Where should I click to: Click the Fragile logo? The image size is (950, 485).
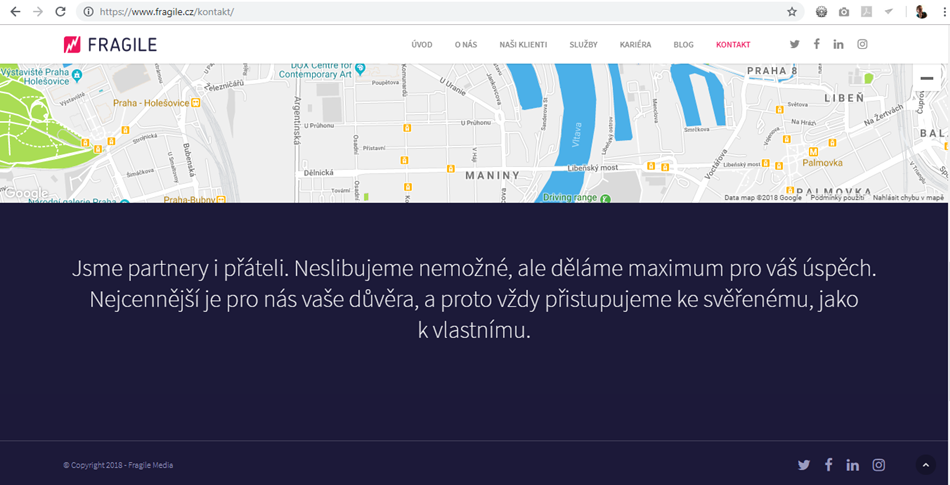point(110,44)
